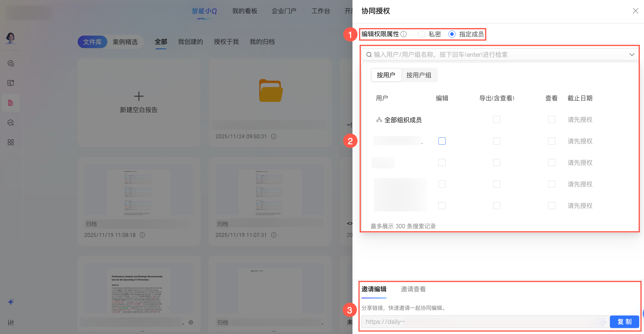
Task: Open the book icon in left sidebar
Action: (11, 83)
